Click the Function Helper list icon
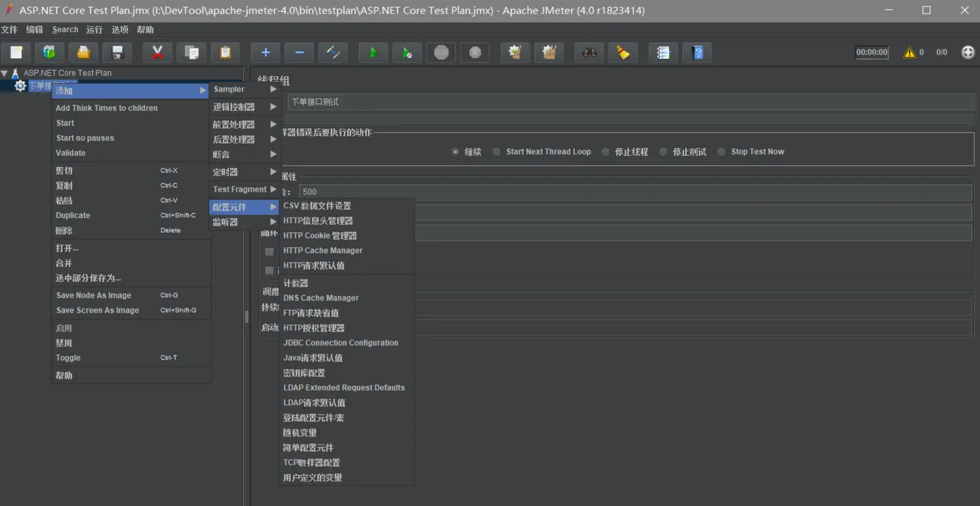Viewport: 980px width, 506px height. pos(663,53)
